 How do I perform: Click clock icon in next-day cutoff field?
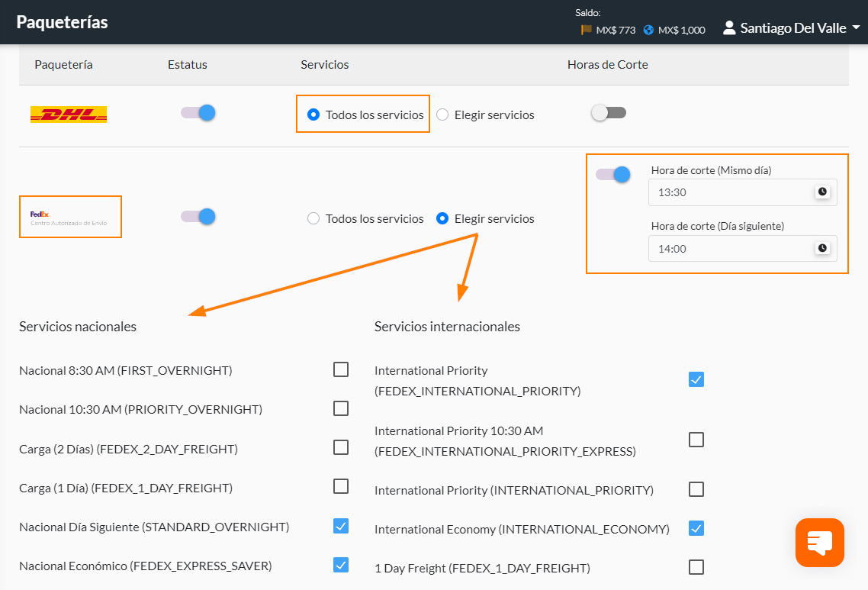click(821, 248)
